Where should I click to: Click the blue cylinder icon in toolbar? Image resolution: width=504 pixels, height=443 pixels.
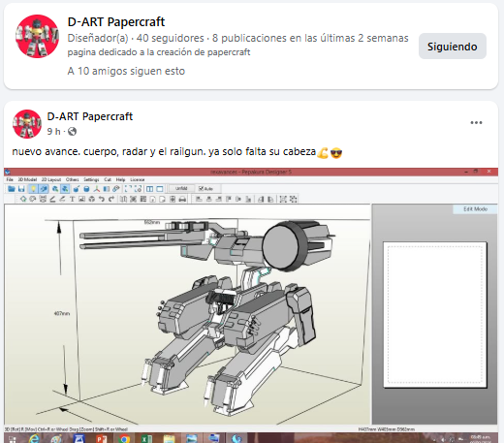[86, 189]
